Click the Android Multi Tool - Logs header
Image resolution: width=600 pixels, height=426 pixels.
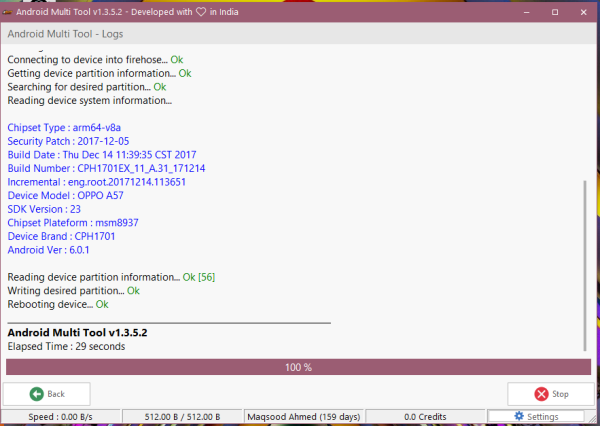65,34
